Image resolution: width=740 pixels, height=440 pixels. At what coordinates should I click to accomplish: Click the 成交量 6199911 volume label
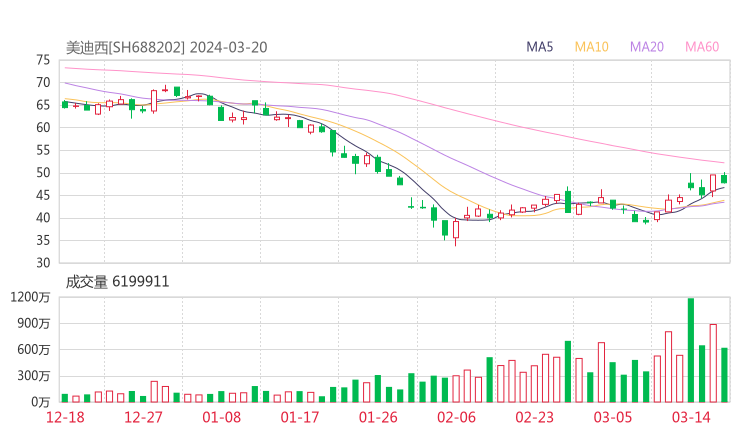[117, 282]
